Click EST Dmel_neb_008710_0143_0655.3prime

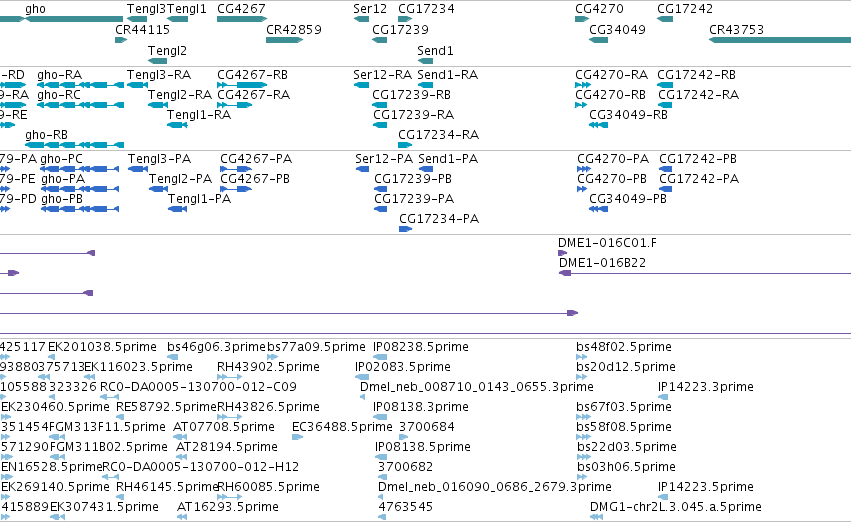pos(477,387)
